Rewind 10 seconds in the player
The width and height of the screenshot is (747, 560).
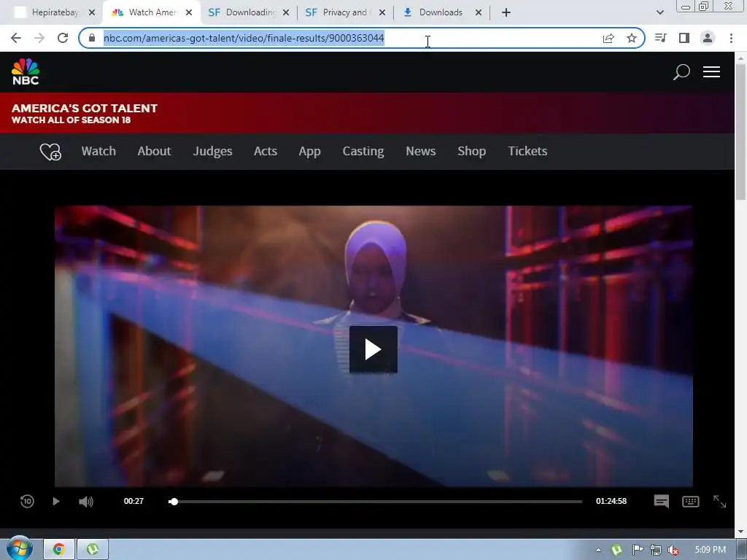[x=27, y=501]
